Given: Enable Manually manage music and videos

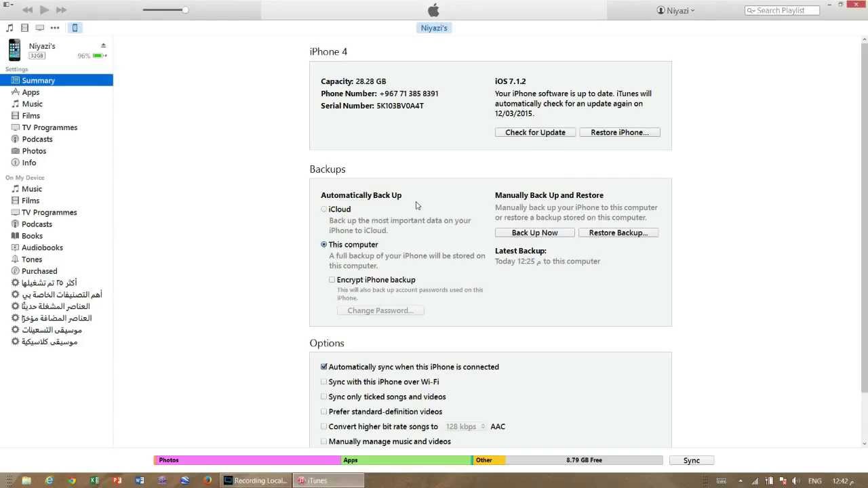Looking at the screenshot, I should [x=324, y=441].
